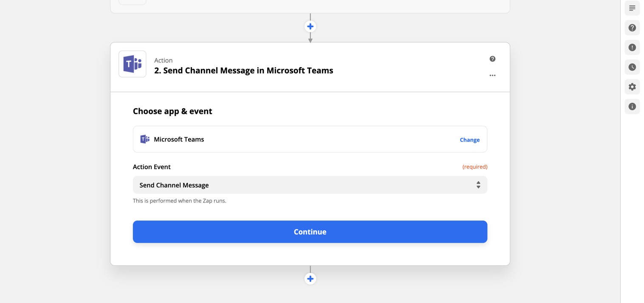Click the Choose app & event heading
The height and width of the screenshot is (303, 644).
(x=172, y=111)
